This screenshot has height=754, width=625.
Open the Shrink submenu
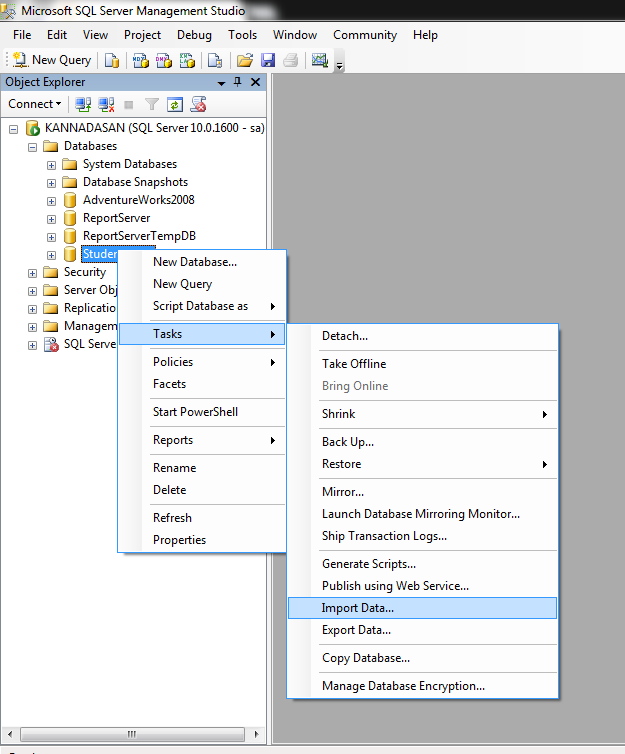(x=423, y=414)
